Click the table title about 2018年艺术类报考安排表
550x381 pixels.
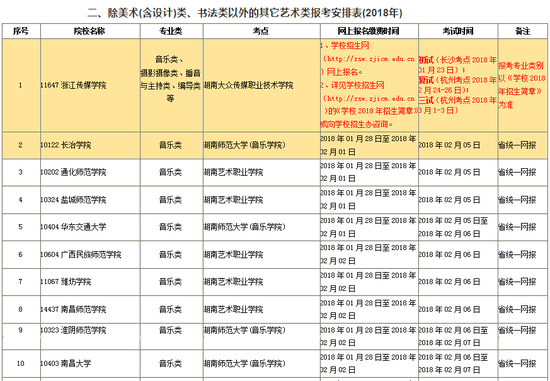[245, 13]
